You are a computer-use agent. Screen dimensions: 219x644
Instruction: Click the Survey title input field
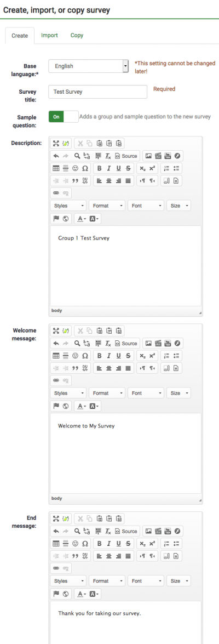tap(97, 92)
